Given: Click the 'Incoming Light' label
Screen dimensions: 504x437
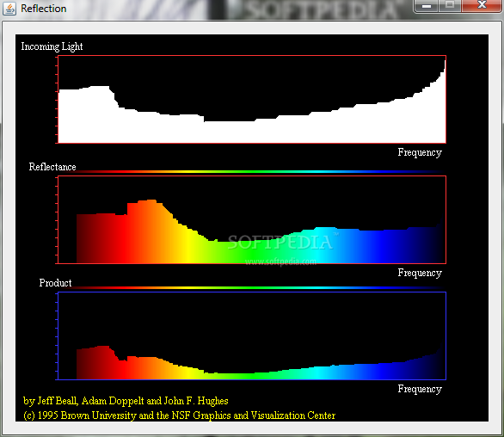Looking at the screenshot, I should pyautogui.click(x=52, y=46).
